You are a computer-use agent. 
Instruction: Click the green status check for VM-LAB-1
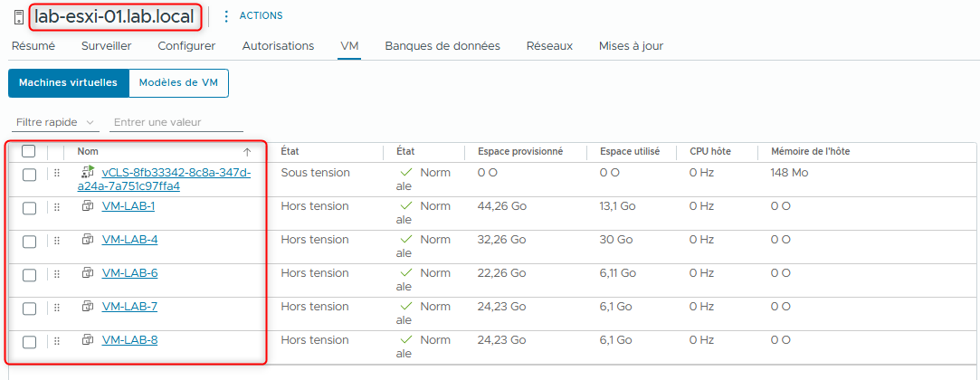tap(406, 205)
